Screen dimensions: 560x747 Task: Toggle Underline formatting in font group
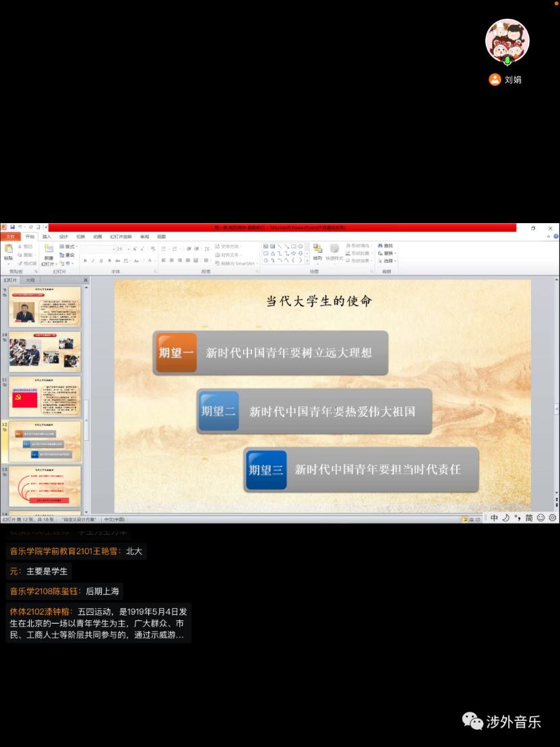click(x=101, y=260)
